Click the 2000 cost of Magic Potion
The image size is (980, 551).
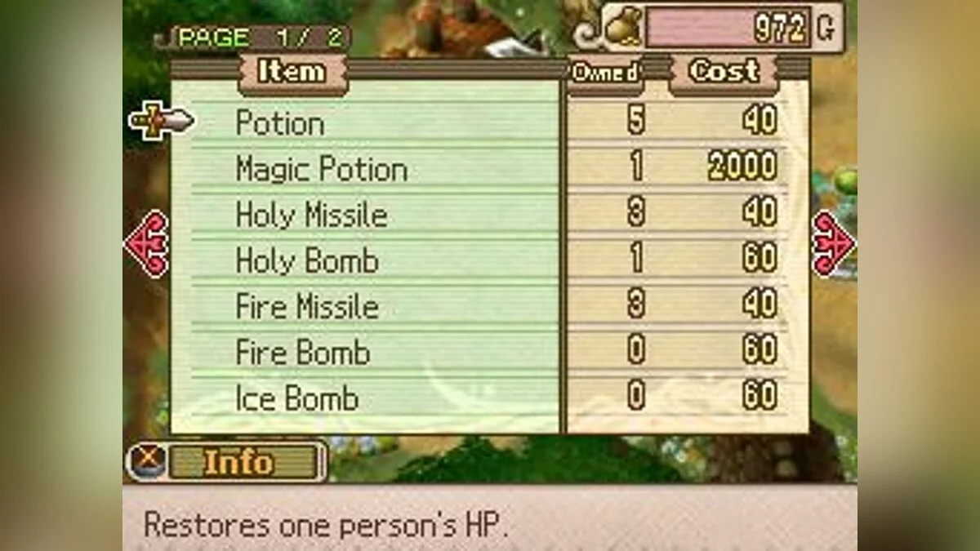pos(742,168)
